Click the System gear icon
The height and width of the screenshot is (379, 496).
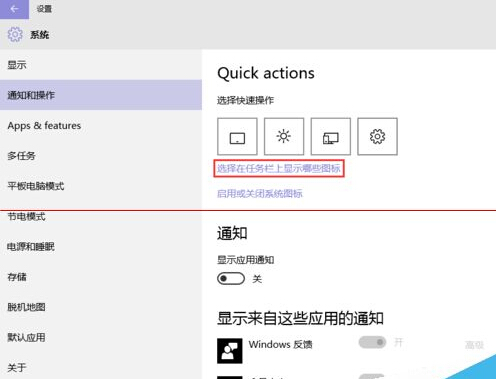[x=15, y=34]
